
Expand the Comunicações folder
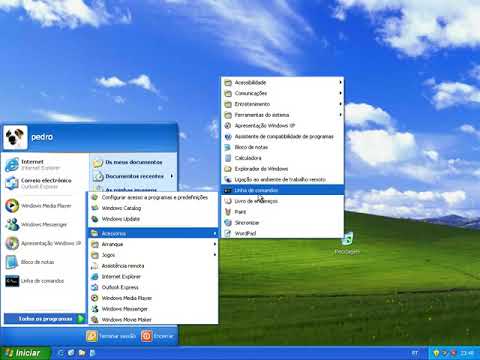click(x=283, y=93)
